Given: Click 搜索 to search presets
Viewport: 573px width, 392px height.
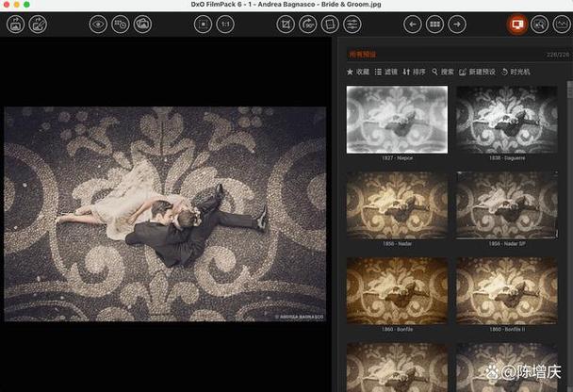Looking at the screenshot, I should tap(443, 72).
